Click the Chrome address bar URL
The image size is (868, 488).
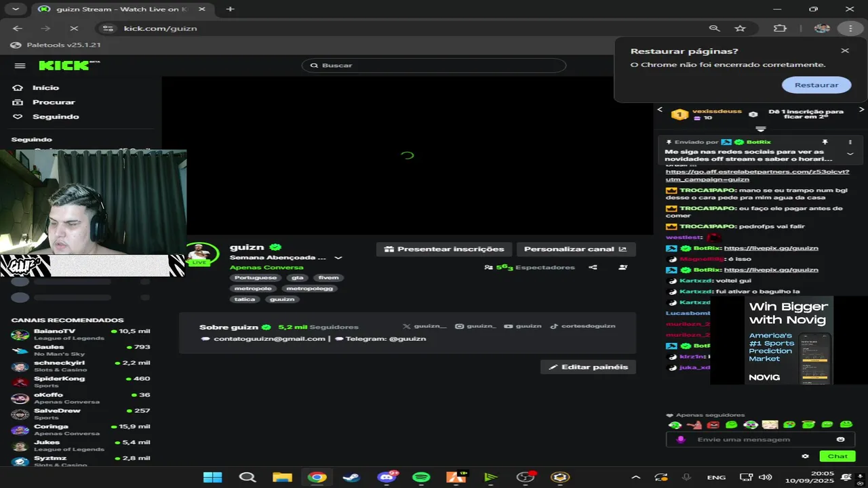[x=160, y=28]
